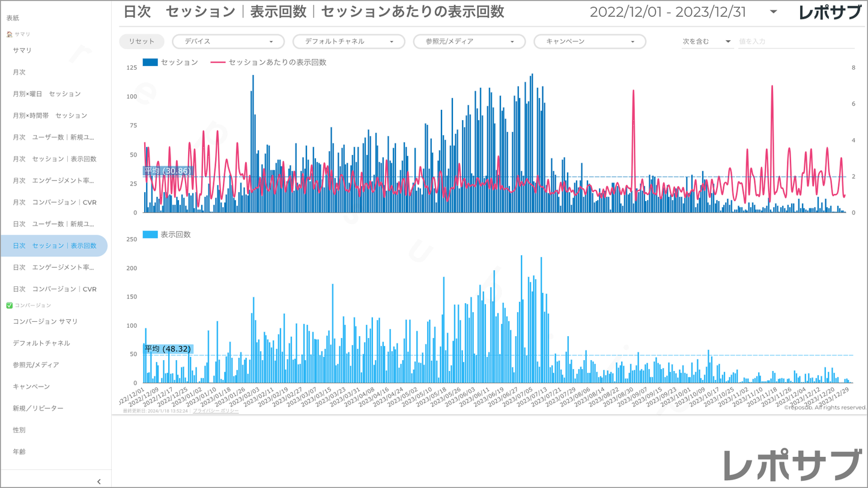Toggle the 表示回数 legend swatch
868x488 pixels.
150,235
